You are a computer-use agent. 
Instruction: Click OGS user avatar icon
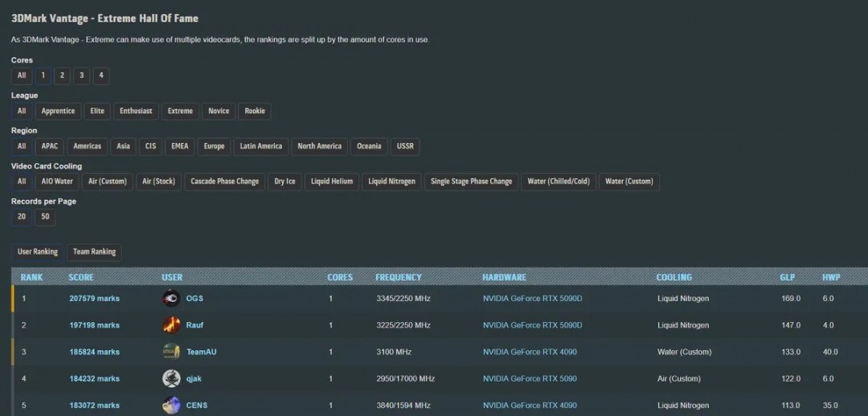click(171, 299)
